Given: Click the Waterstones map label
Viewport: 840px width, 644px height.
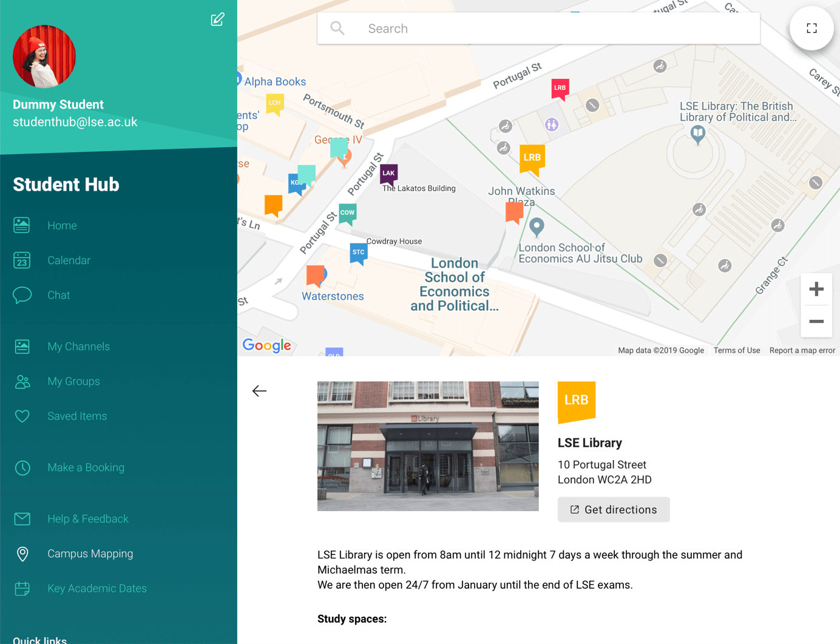Looking at the screenshot, I should coord(333,296).
